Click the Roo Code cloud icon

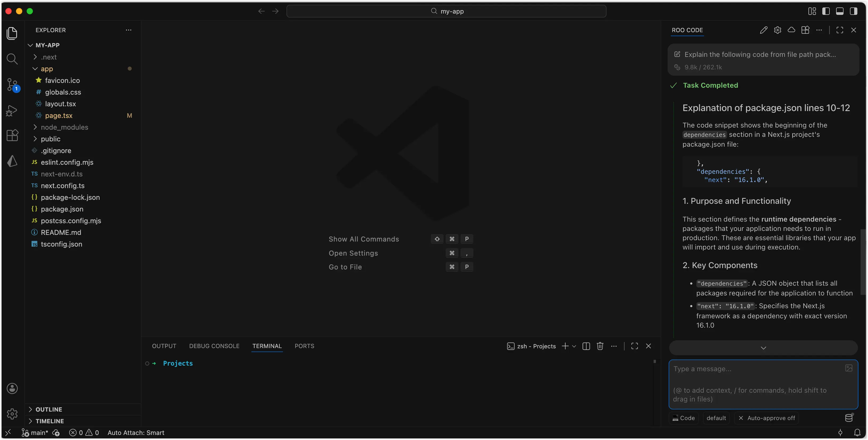tap(791, 30)
